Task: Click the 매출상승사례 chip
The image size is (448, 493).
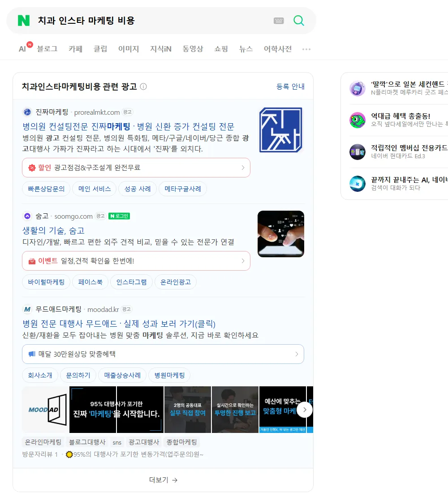Action: pyautogui.click(x=122, y=375)
